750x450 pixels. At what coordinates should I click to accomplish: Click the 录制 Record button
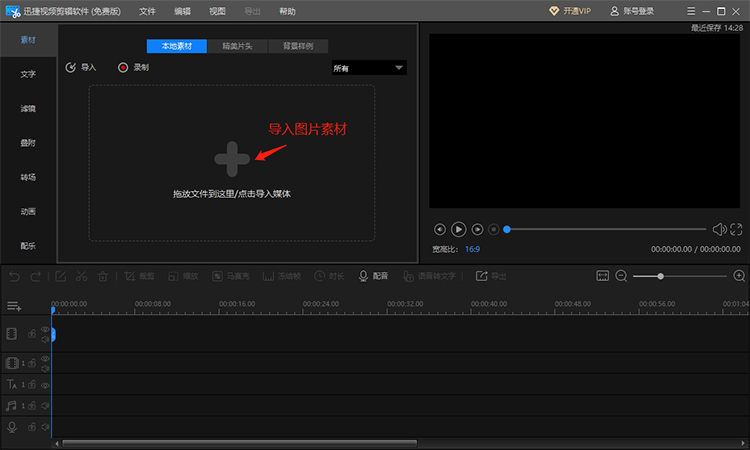click(133, 67)
